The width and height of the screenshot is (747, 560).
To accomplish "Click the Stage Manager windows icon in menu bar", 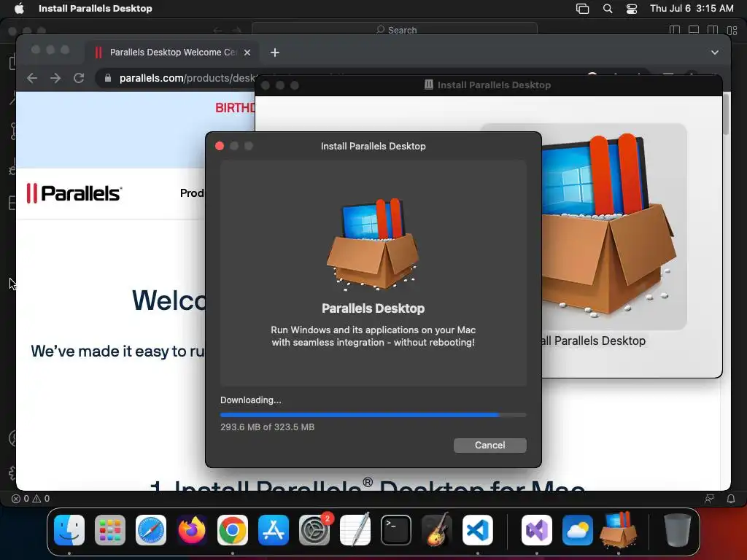I will 582,9.
